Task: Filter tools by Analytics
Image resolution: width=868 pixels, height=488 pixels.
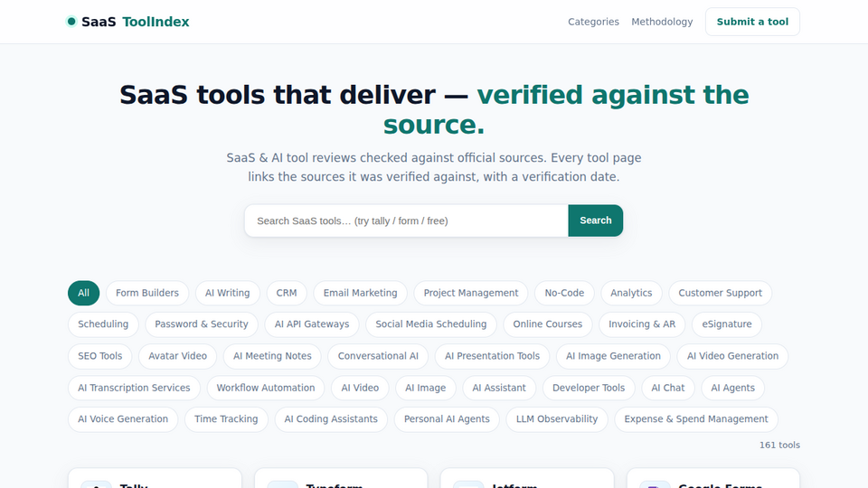Action: pos(631,293)
